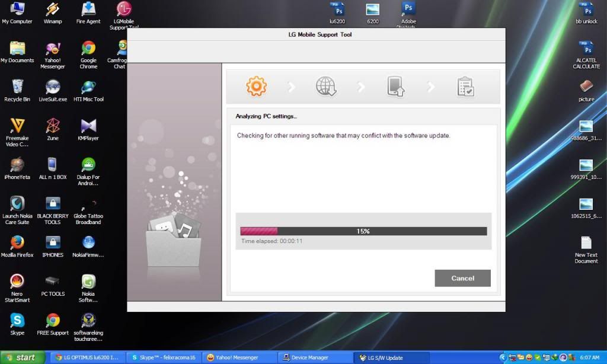Click the phone update step icon
This screenshot has width=607, height=364.
click(x=395, y=86)
